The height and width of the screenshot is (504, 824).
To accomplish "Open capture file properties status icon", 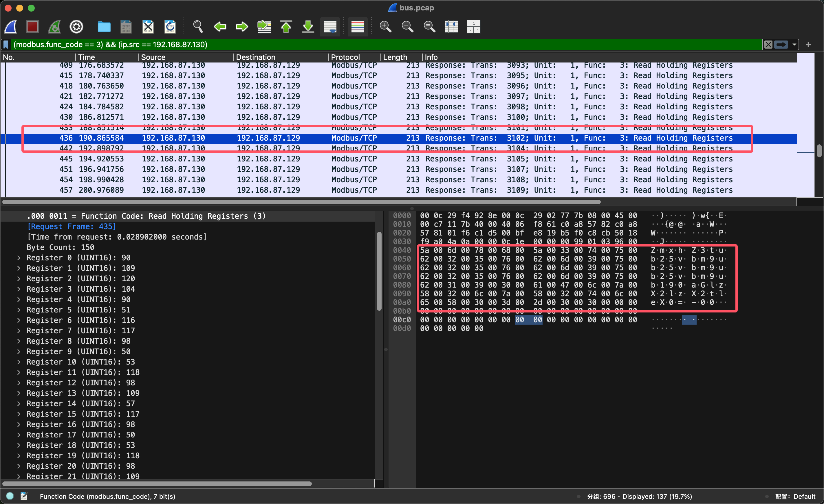I will click(24, 496).
